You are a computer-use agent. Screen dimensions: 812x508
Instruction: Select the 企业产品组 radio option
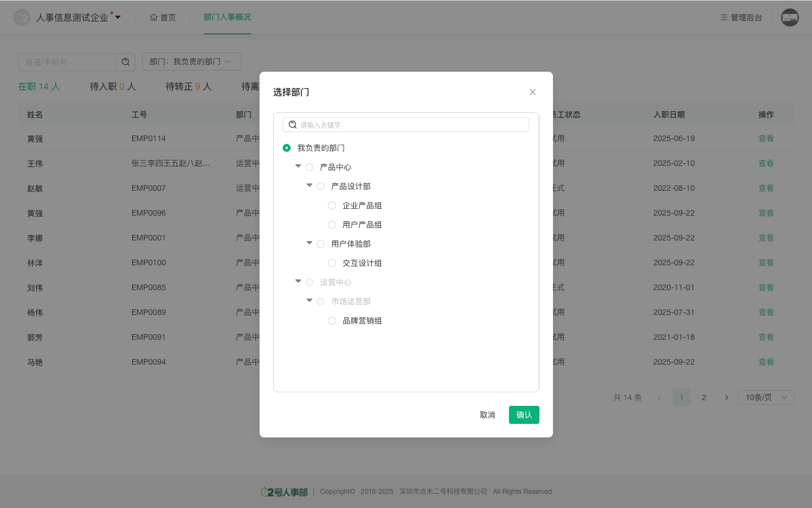(x=332, y=205)
